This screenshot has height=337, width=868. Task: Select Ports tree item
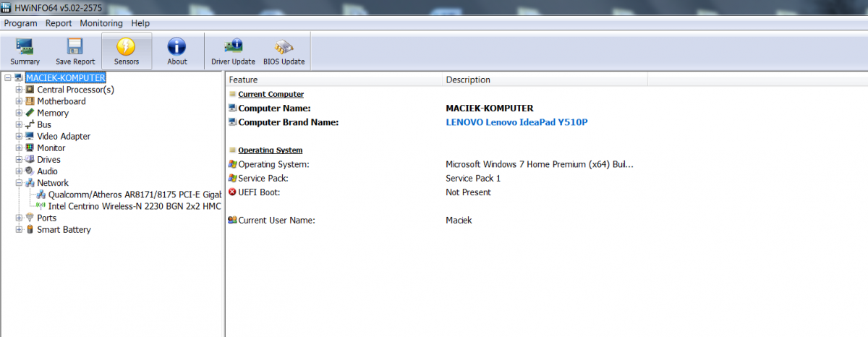coord(47,218)
